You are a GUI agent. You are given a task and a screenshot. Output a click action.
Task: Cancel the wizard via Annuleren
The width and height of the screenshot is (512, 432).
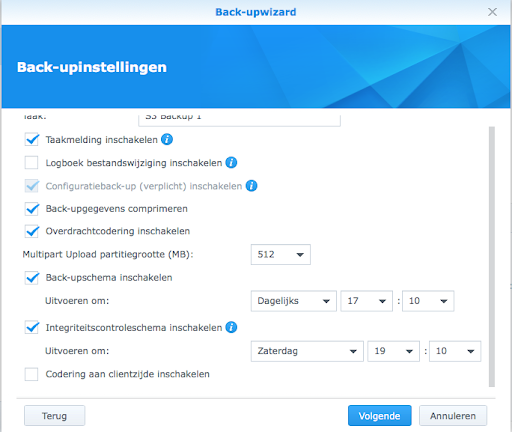click(x=453, y=416)
